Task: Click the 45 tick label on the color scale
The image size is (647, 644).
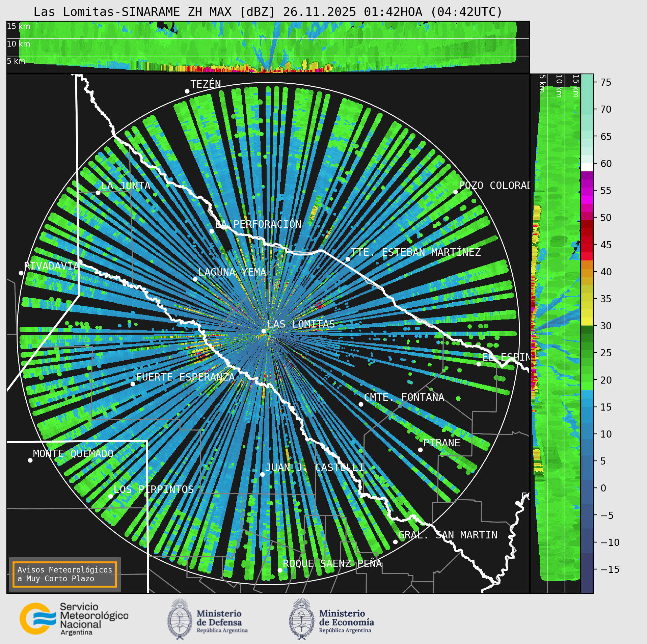Action: tap(606, 245)
